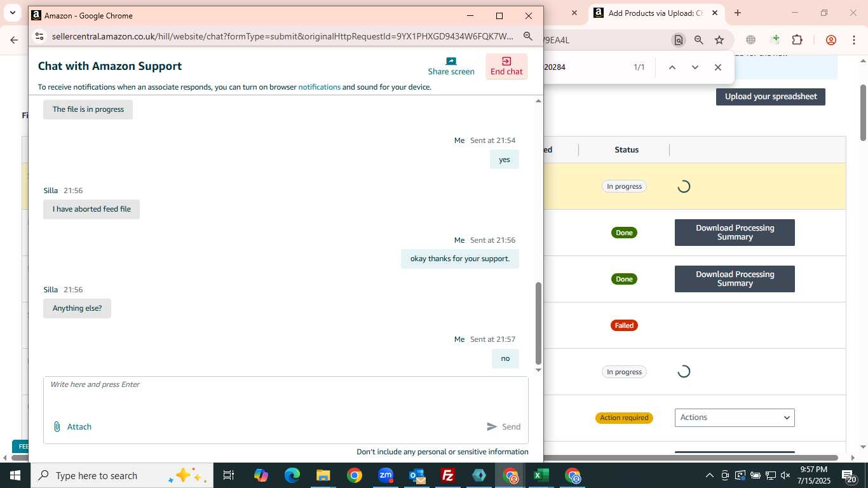Launch Microsoft Edge from taskbar
This screenshot has height=488, width=868.
[292, 475]
